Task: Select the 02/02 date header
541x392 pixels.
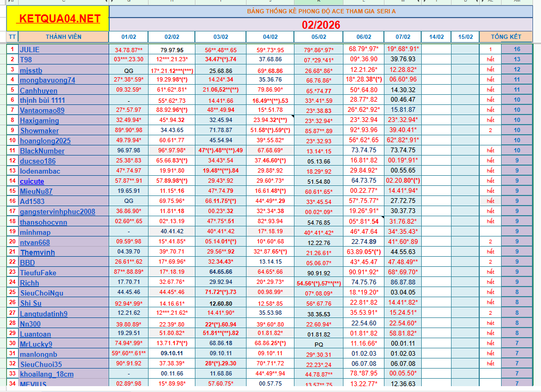Action: (x=171, y=37)
